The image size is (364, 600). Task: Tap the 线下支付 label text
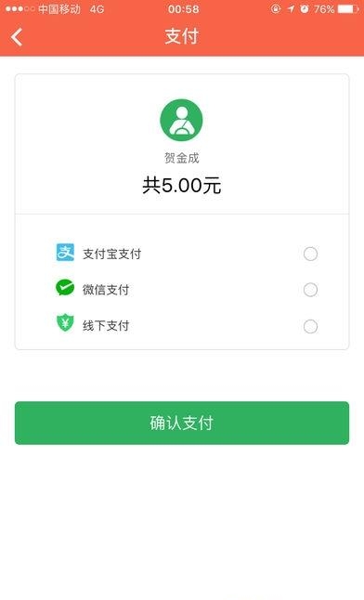click(x=106, y=326)
